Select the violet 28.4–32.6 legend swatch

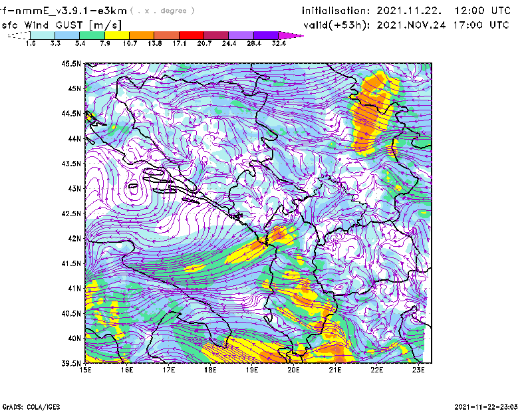[x=266, y=35]
